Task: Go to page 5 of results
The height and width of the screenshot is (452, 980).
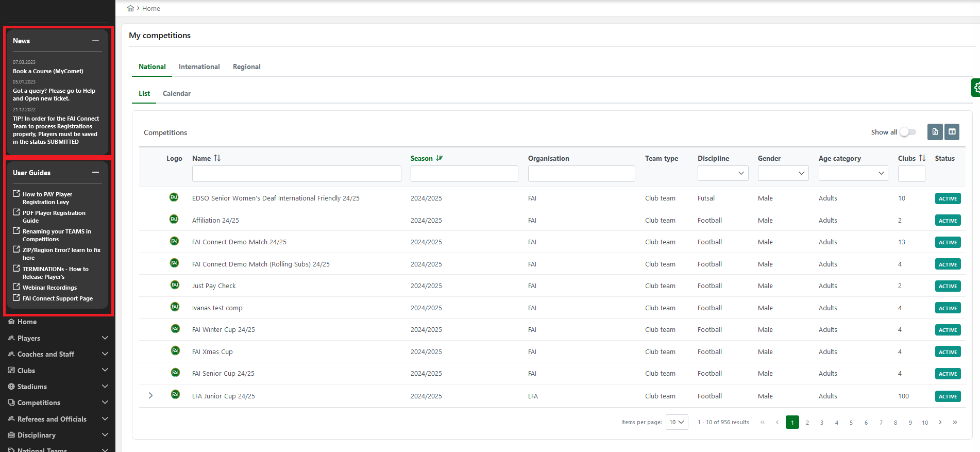Action: tap(851, 423)
